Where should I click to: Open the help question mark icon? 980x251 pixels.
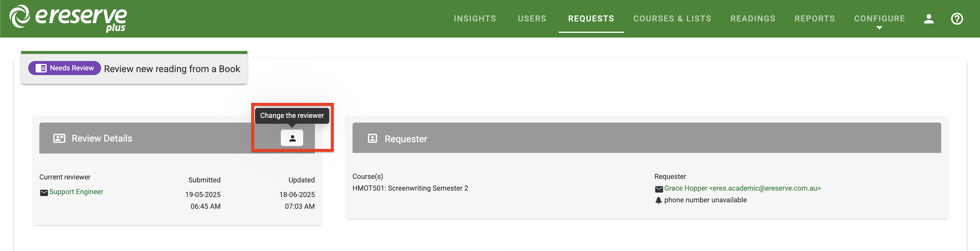coord(957,18)
